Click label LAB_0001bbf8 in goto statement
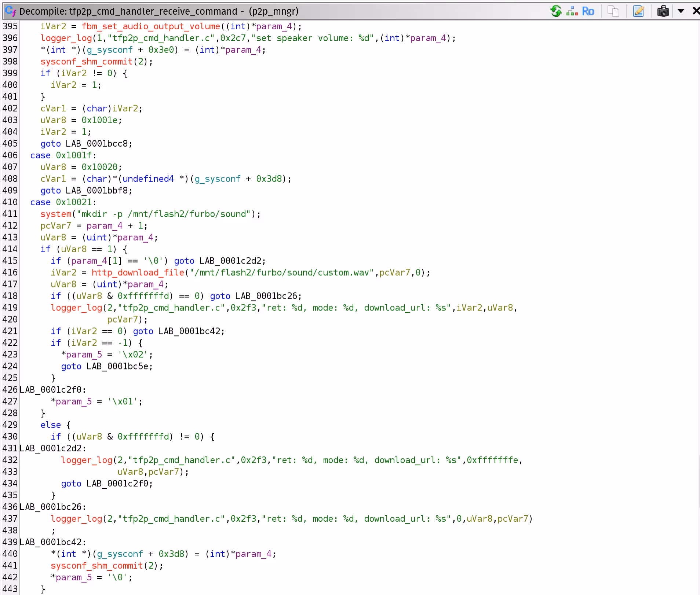 coord(97,191)
